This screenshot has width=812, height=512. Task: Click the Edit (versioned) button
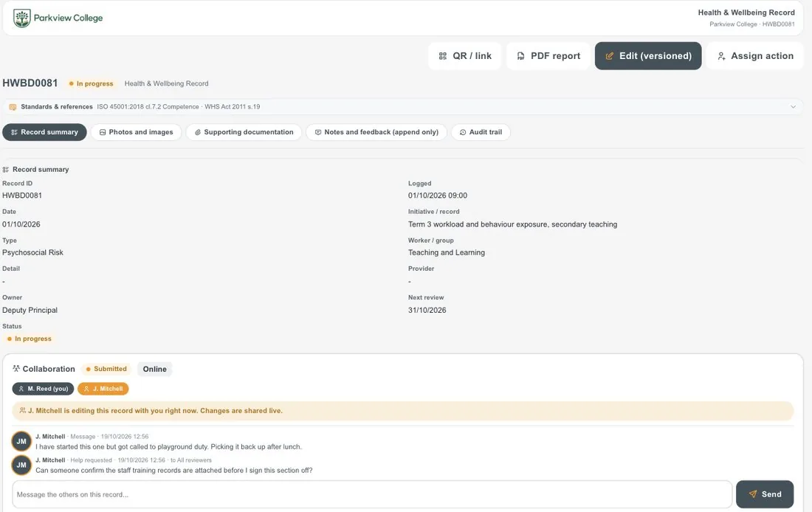click(648, 56)
